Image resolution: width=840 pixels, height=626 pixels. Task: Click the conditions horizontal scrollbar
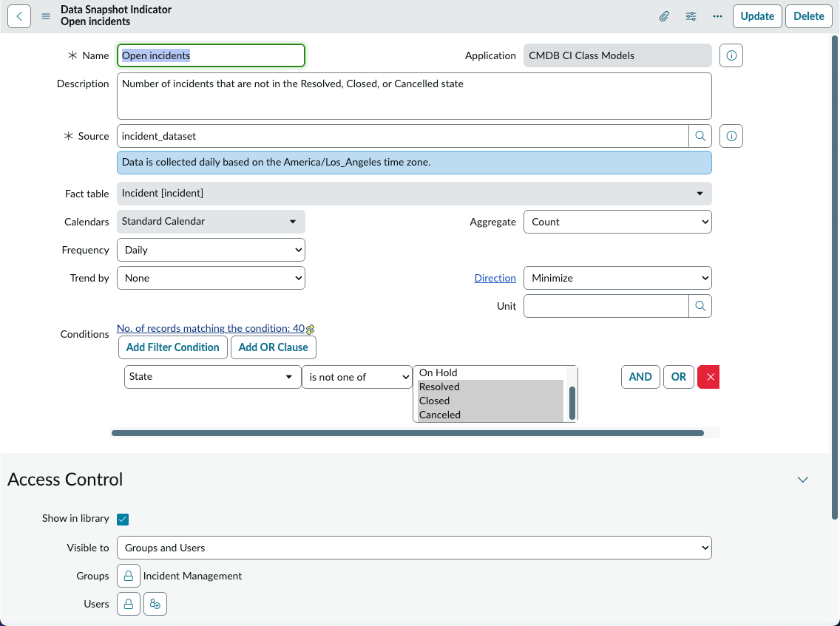(x=407, y=433)
